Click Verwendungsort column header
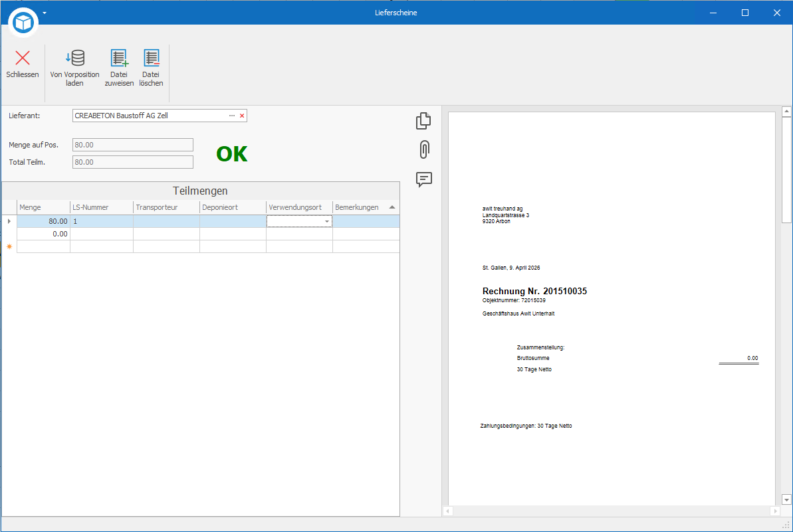Viewport: 793px width, 532px height. click(299, 207)
